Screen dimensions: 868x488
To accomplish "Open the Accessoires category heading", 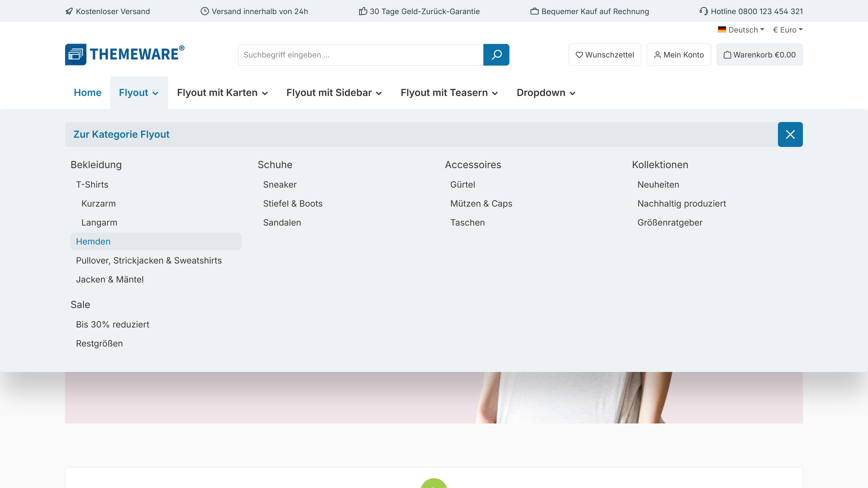I will click(x=473, y=165).
